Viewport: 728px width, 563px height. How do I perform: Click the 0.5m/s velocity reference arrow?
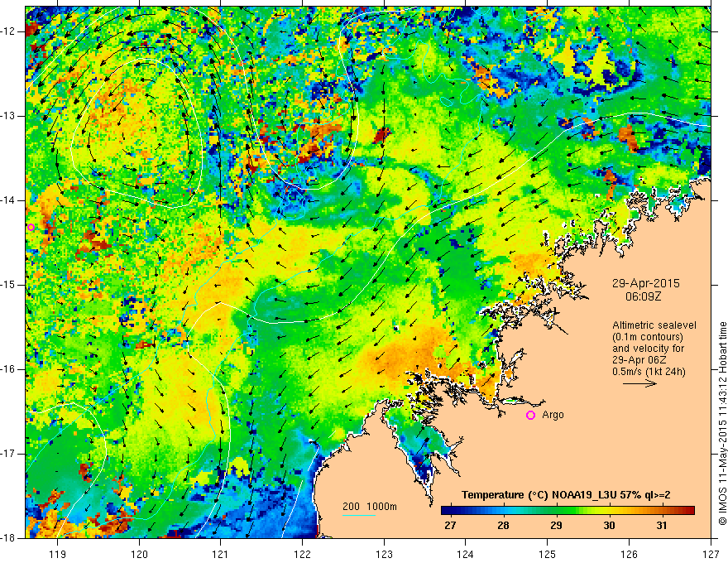click(639, 383)
